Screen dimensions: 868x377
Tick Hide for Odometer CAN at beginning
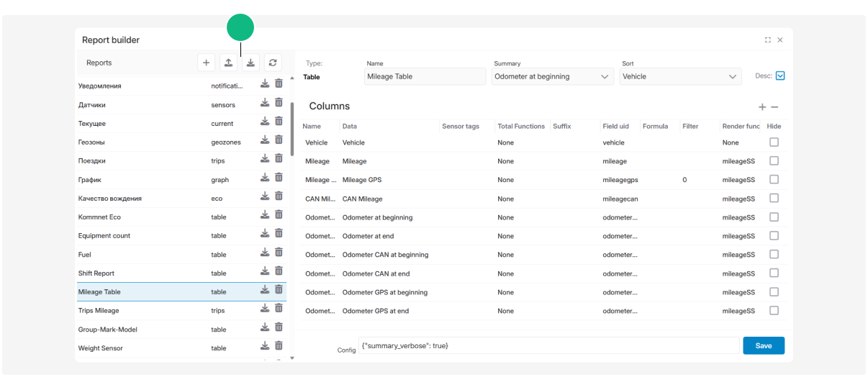click(774, 255)
